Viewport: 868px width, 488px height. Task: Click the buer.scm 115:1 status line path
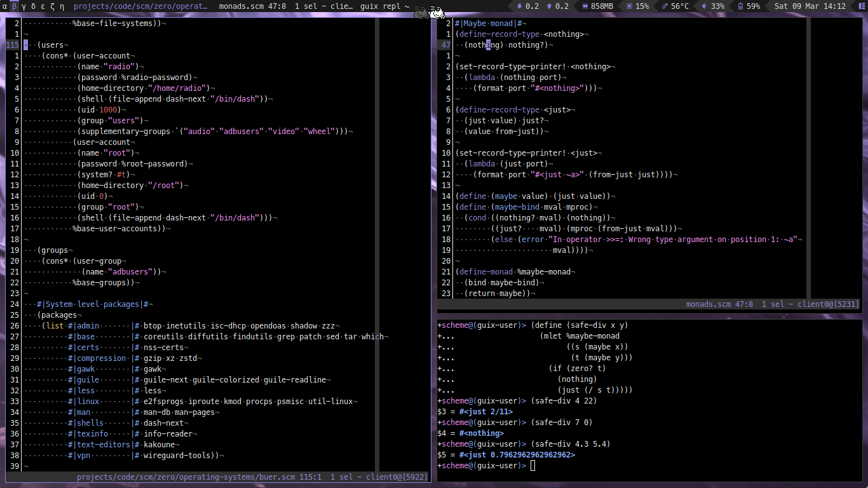click(x=199, y=477)
